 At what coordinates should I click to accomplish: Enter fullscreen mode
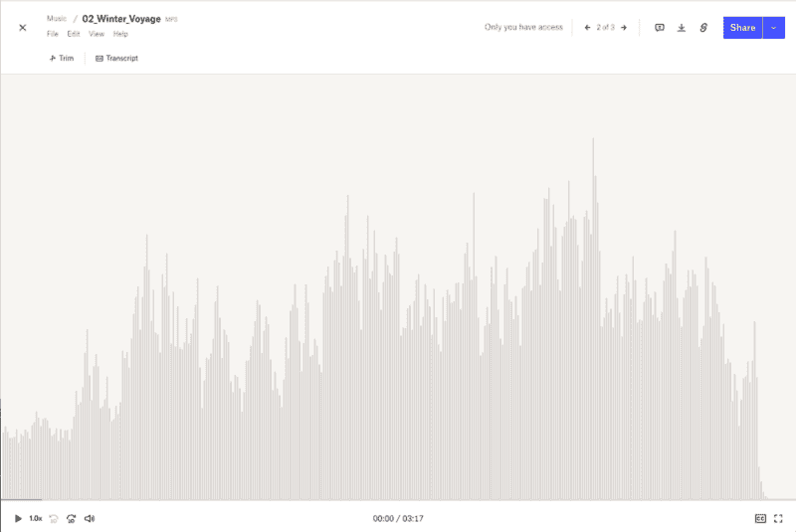[x=779, y=518]
